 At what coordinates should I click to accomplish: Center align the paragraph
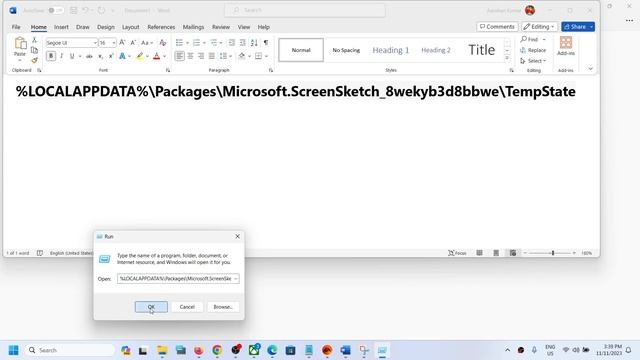point(190,56)
